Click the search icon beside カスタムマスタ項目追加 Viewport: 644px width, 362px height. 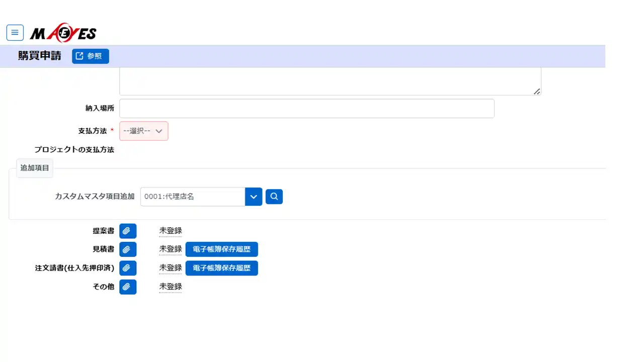click(274, 197)
